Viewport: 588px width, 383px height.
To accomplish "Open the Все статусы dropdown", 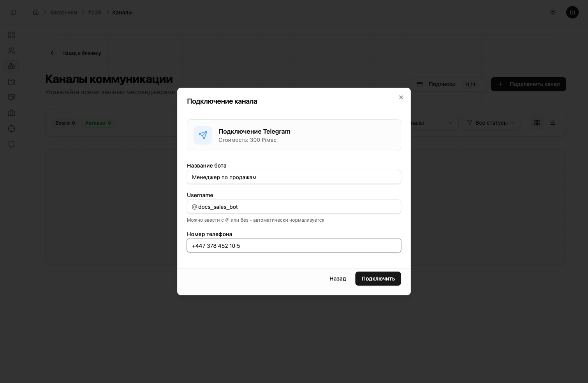I will tap(491, 122).
